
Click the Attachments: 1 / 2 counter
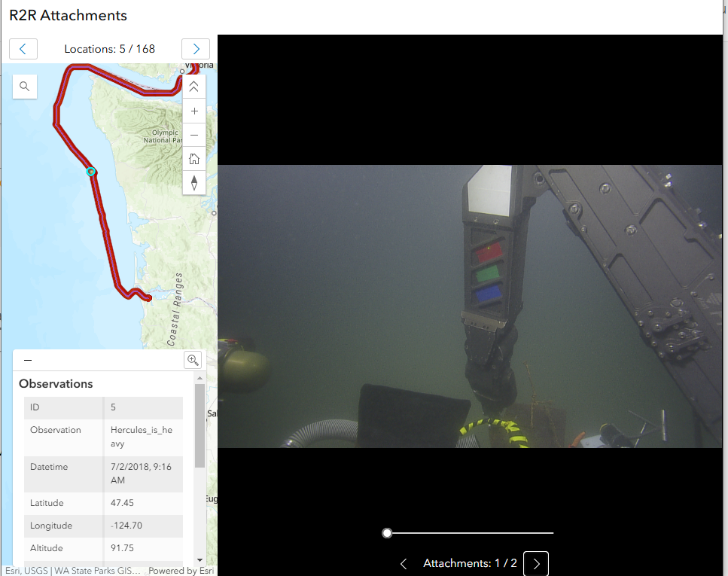(x=470, y=563)
